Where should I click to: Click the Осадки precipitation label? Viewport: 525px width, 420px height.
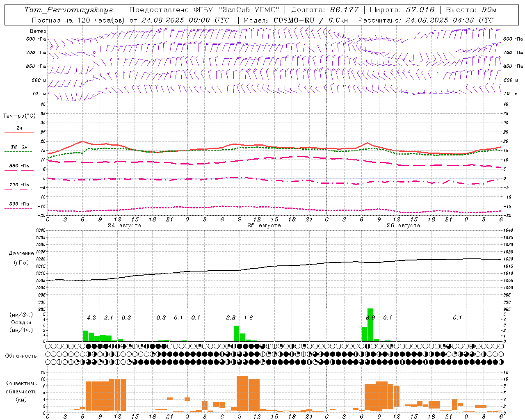21,322
